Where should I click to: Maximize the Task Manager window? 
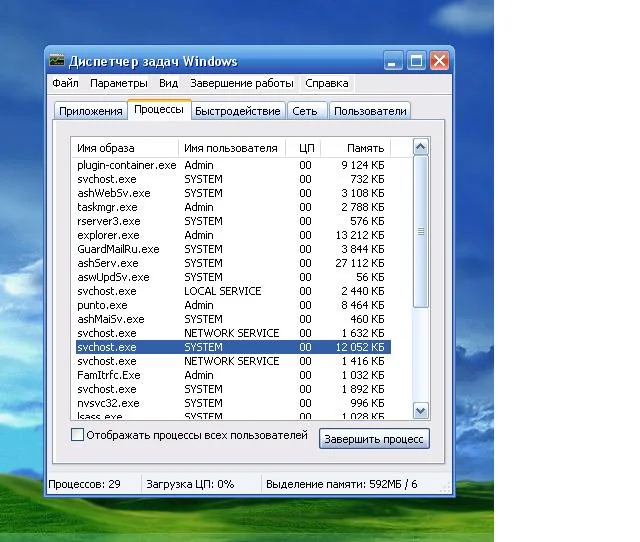pyautogui.click(x=417, y=60)
